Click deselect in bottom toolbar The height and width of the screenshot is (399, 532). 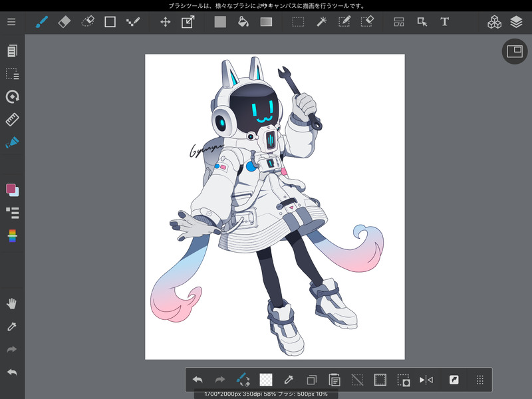coord(357,380)
